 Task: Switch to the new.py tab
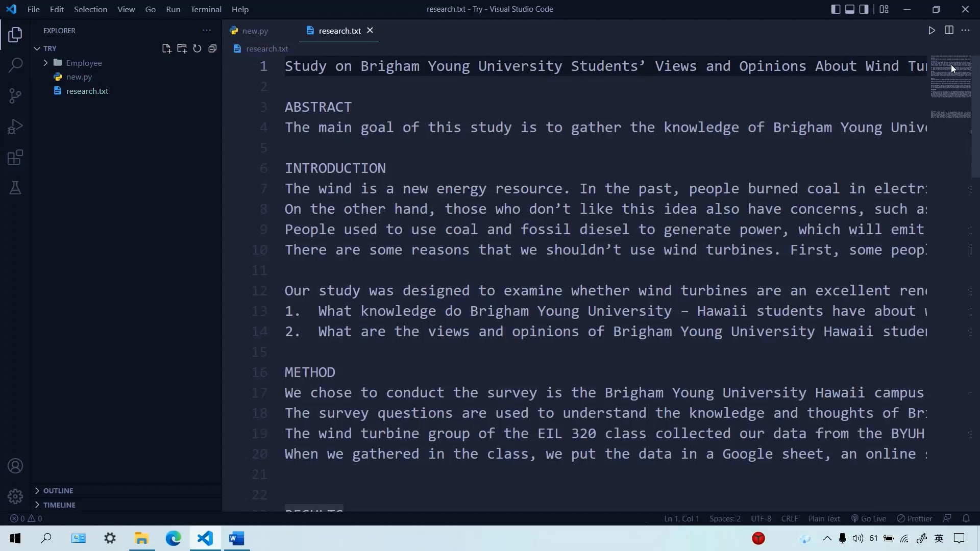255,31
